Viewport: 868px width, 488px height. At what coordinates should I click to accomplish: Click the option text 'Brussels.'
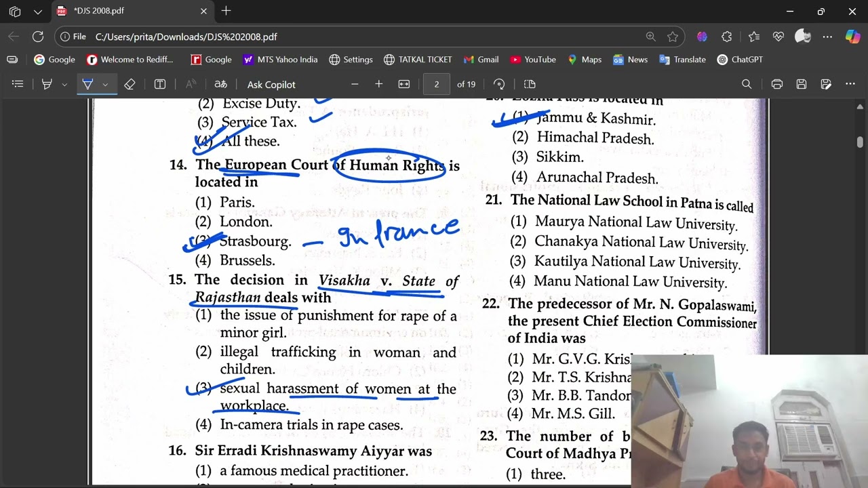click(247, 260)
